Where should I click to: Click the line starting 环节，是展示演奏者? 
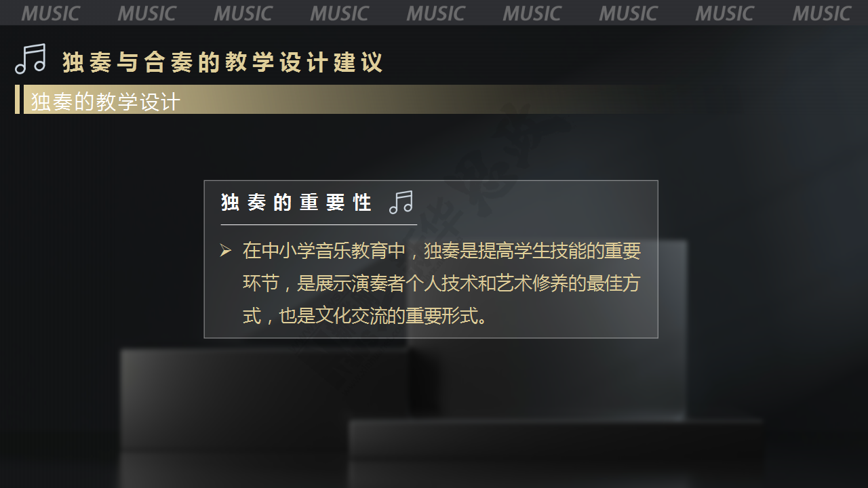441,283
